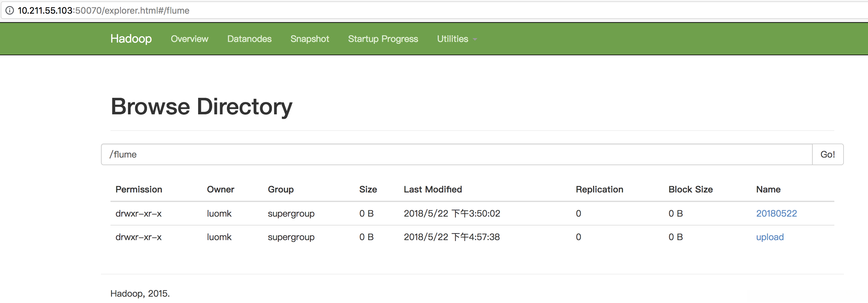The image size is (868, 303).
Task: Click the /flume directory path field
Action: pyautogui.click(x=457, y=154)
